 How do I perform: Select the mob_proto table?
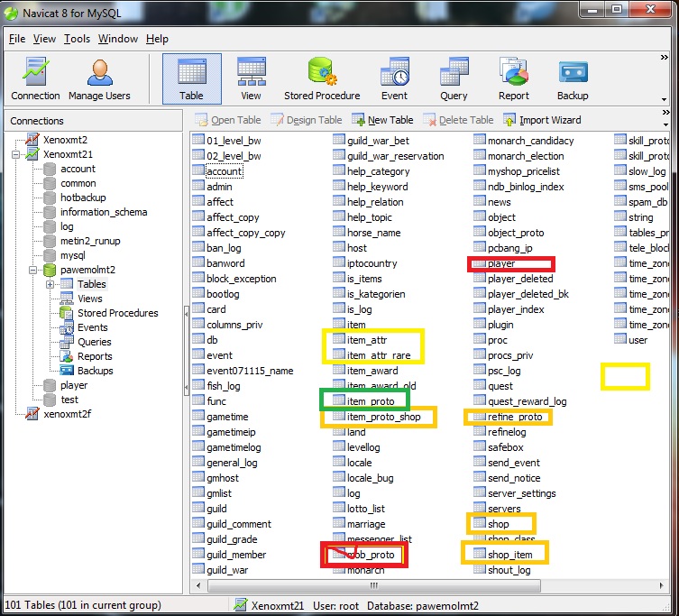pyautogui.click(x=371, y=555)
